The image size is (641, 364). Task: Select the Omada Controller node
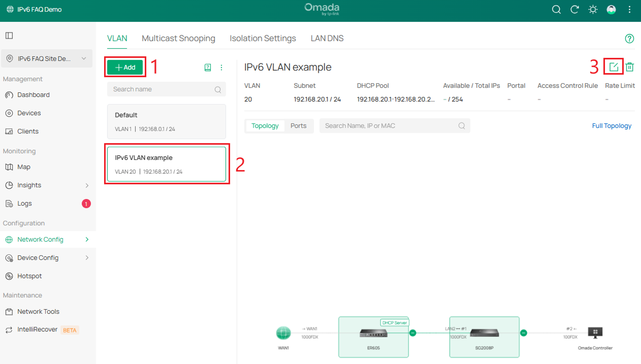pyautogui.click(x=595, y=333)
